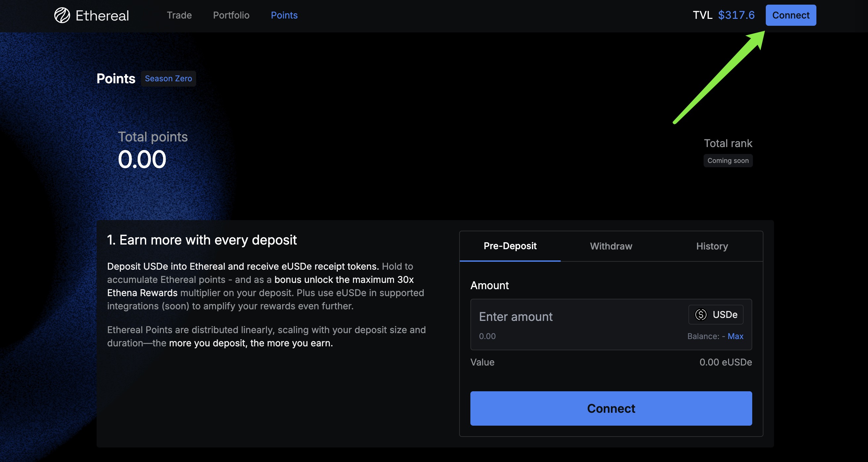Click the Coming soon rank badge
The height and width of the screenshot is (462, 868).
click(x=728, y=161)
